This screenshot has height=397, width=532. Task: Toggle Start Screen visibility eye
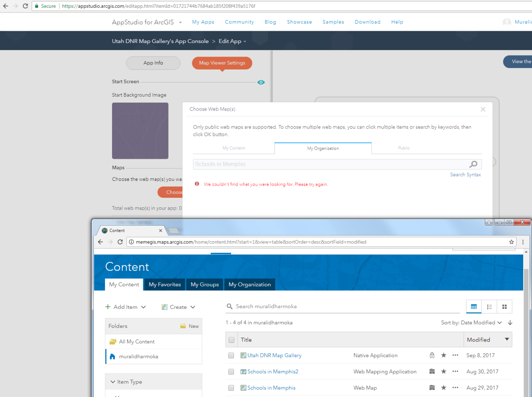[261, 82]
